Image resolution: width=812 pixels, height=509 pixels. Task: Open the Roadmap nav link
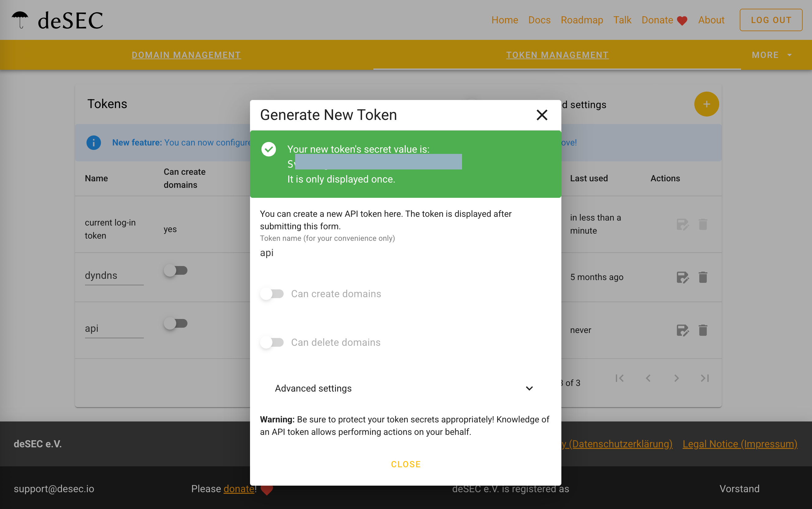[x=582, y=20]
